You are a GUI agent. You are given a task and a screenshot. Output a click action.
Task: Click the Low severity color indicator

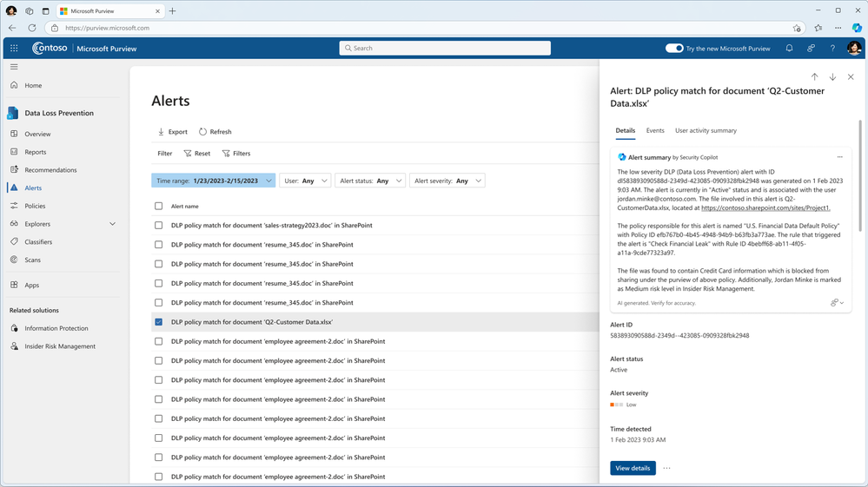[x=616, y=405]
